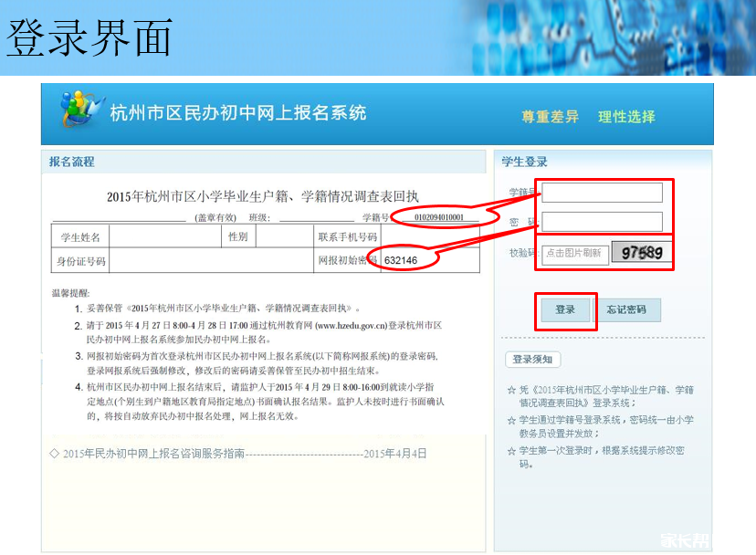Click the circled 学籍号 number 0102094010001
Screen dimensions: 756x555
[x=445, y=217]
